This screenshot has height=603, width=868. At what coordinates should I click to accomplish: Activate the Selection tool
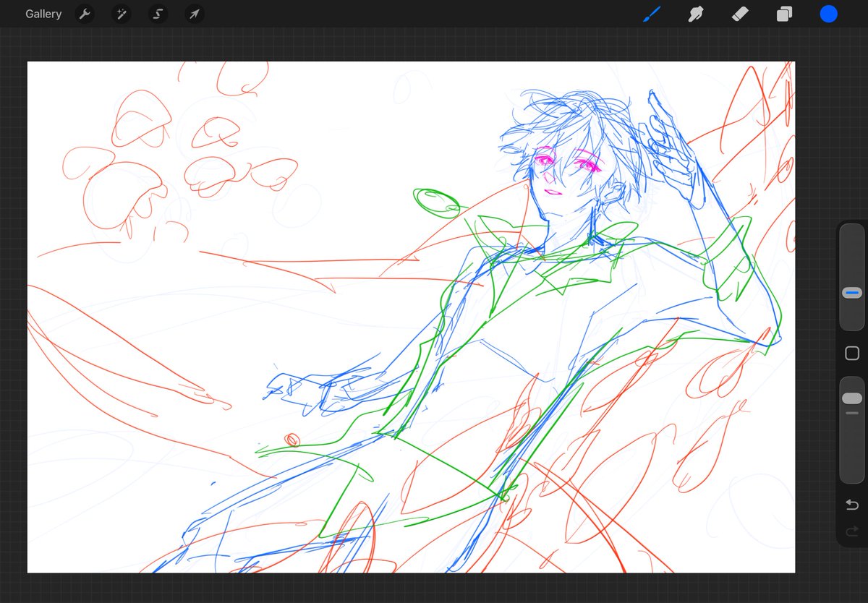(158, 14)
